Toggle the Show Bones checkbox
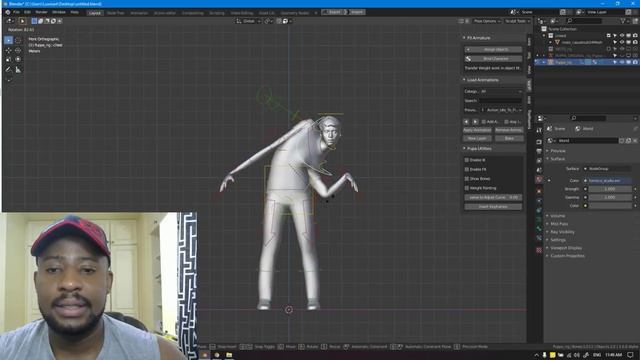The height and width of the screenshot is (360, 640). tap(467, 179)
